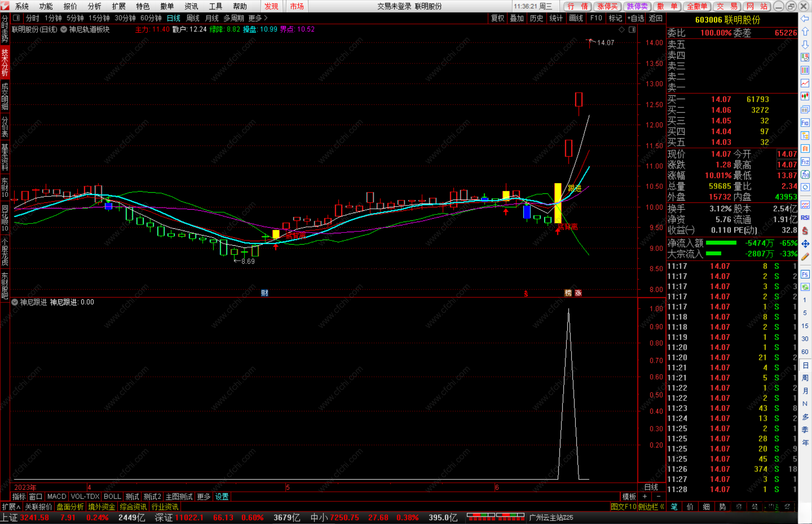Toggle circle check beside 神尼跟进 sub-indicator
The width and height of the screenshot is (812, 524).
pyautogui.click(x=15, y=302)
